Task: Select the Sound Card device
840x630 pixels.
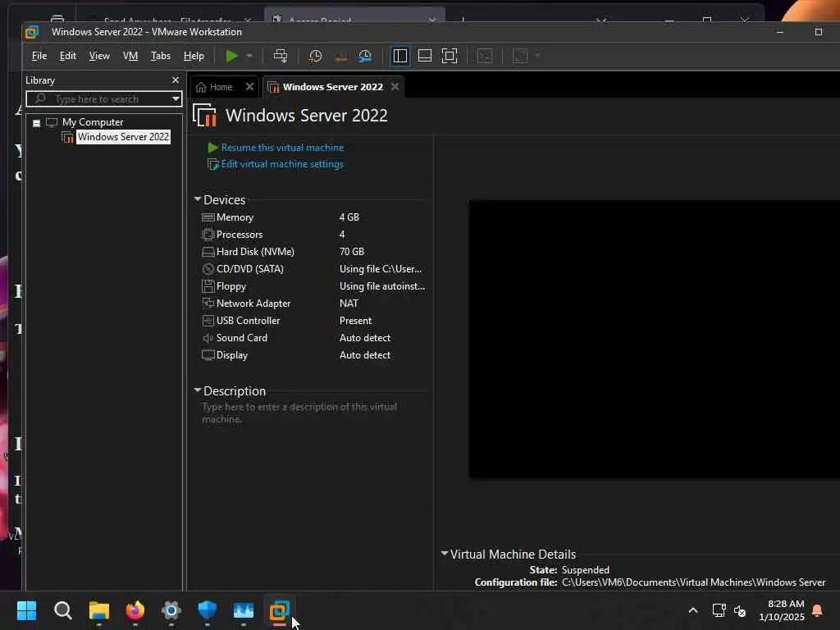Action: 313,337
